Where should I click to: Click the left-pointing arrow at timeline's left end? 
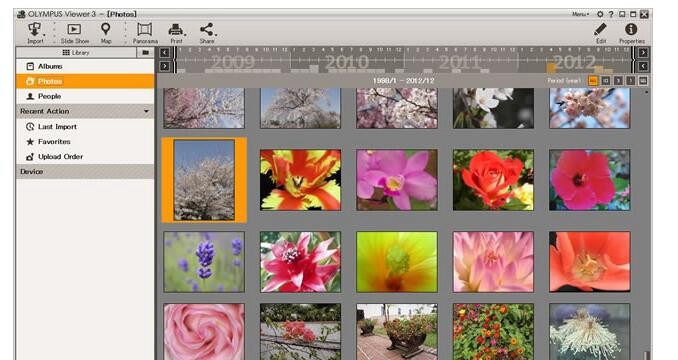pos(164,53)
